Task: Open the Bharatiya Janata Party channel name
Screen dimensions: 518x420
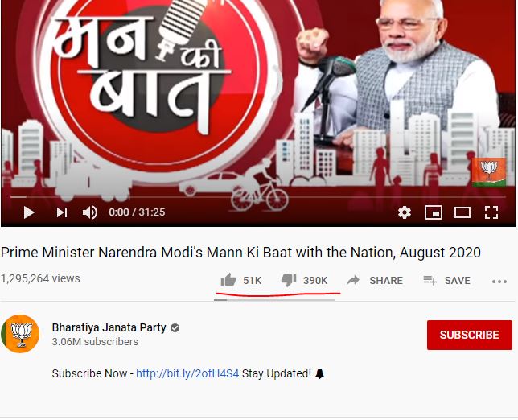Action: (109, 327)
